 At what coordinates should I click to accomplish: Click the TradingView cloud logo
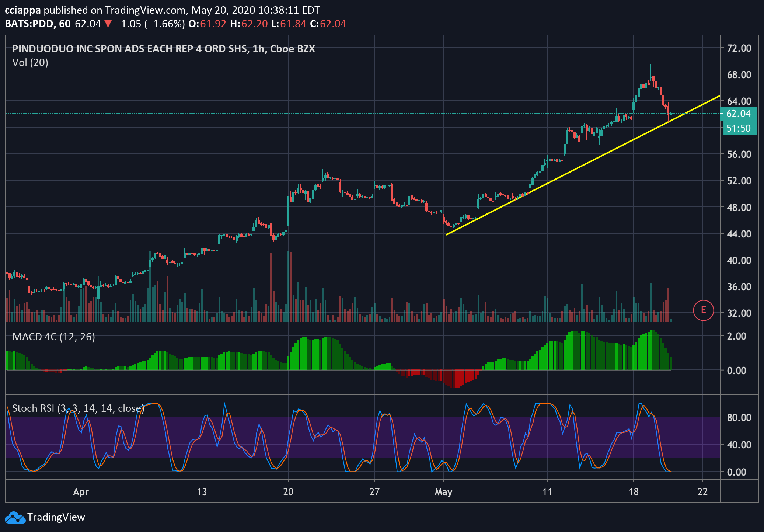(15, 517)
